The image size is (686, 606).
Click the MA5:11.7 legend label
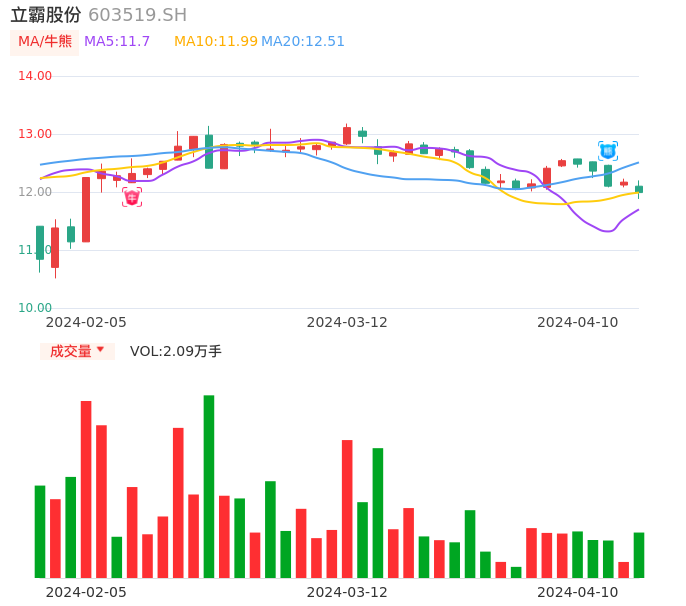(x=117, y=42)
